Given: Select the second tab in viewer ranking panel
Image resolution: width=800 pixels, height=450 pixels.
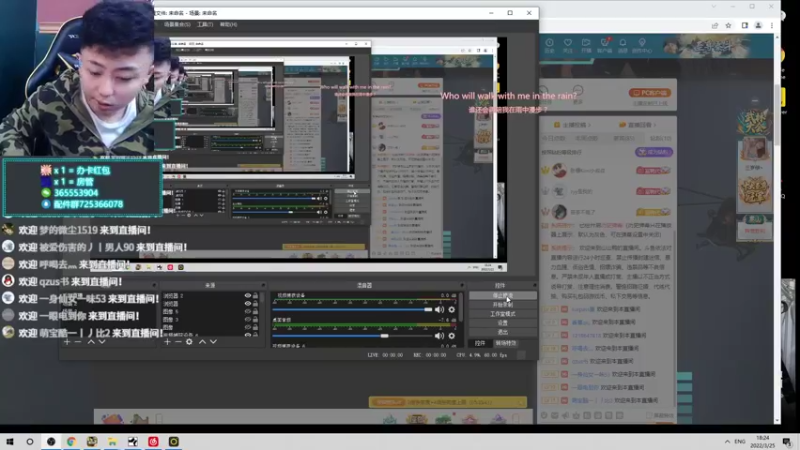Looking at the screenshot, I should pos(587,138).
